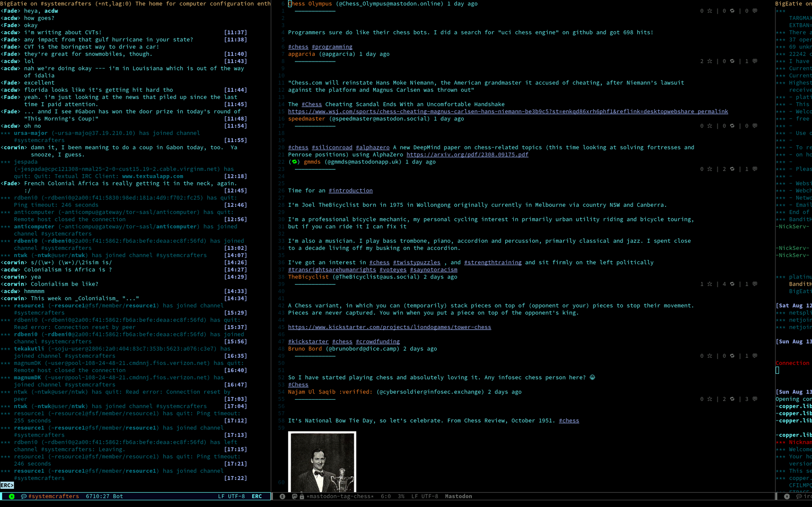Screen dimensions: 812x507
Task: Open the wsj.com chess-cheating article link
Action: (508, 111)
